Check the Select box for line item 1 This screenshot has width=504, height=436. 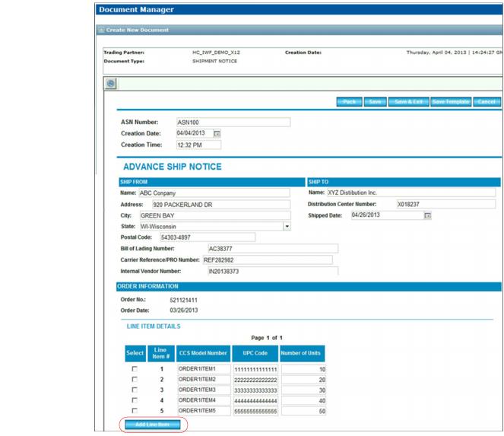click(135, 369)
